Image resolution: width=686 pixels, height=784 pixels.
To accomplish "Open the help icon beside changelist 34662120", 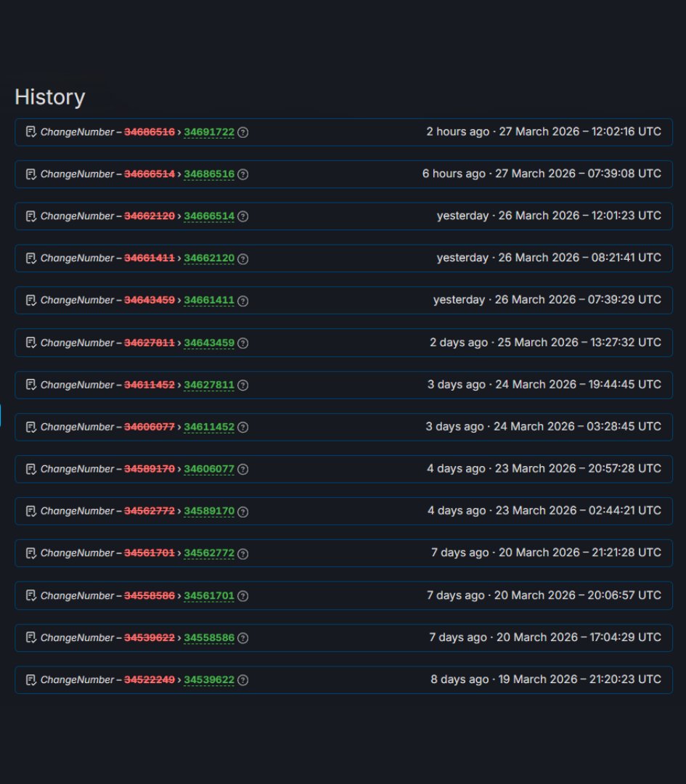I will [x=243, y=258].
